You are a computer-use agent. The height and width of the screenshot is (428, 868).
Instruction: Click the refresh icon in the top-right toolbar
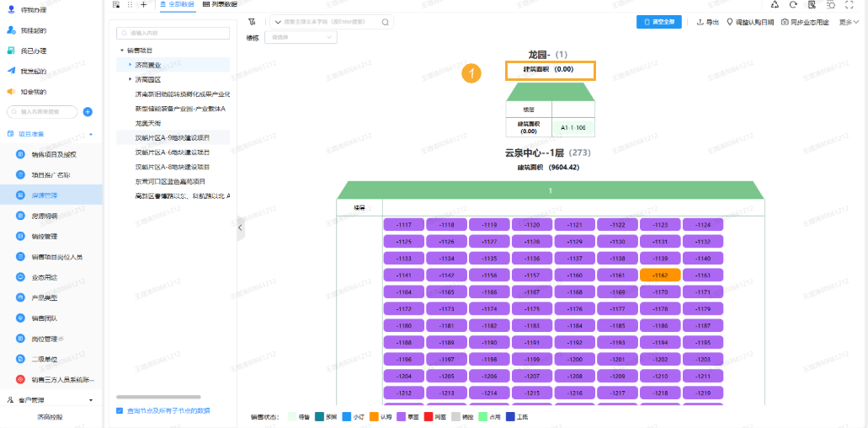[x=793, y=4]
